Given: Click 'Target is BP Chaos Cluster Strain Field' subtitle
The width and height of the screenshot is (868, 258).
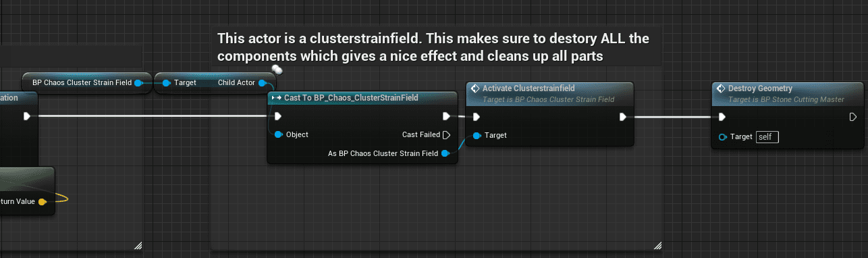Looking at the screenshot, I should (549, 99).
